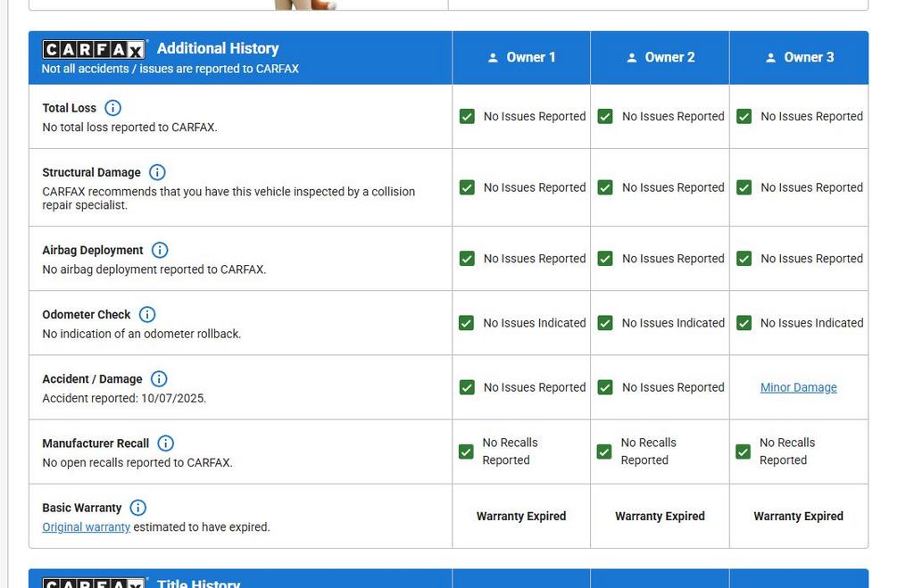Follow the Original warranty link
This screenshot has width=914, height=588.
(x=87, y=526)
